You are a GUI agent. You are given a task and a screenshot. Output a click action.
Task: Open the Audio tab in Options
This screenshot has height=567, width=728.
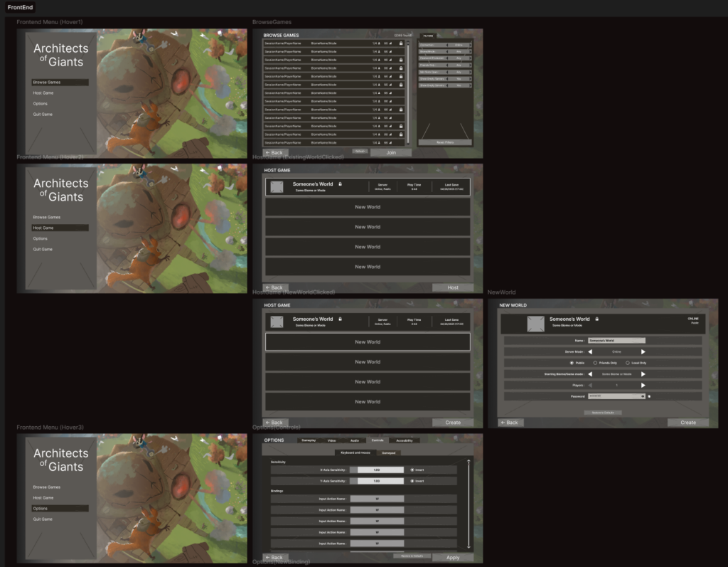[355, 440]
